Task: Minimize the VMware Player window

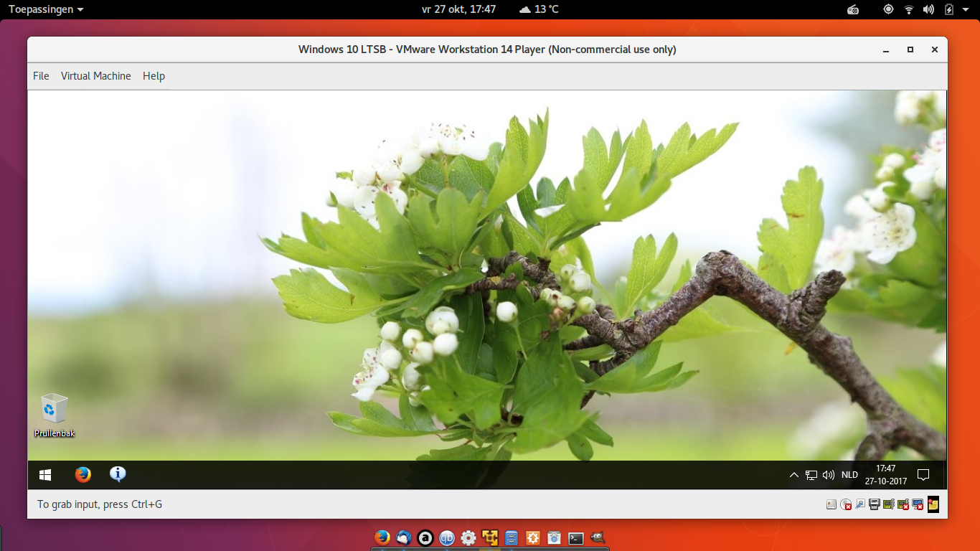Action: click(x=886, y=50)
